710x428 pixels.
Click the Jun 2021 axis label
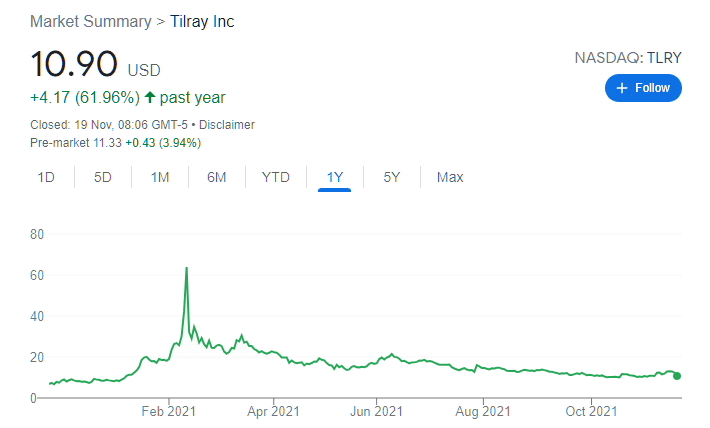376,411
